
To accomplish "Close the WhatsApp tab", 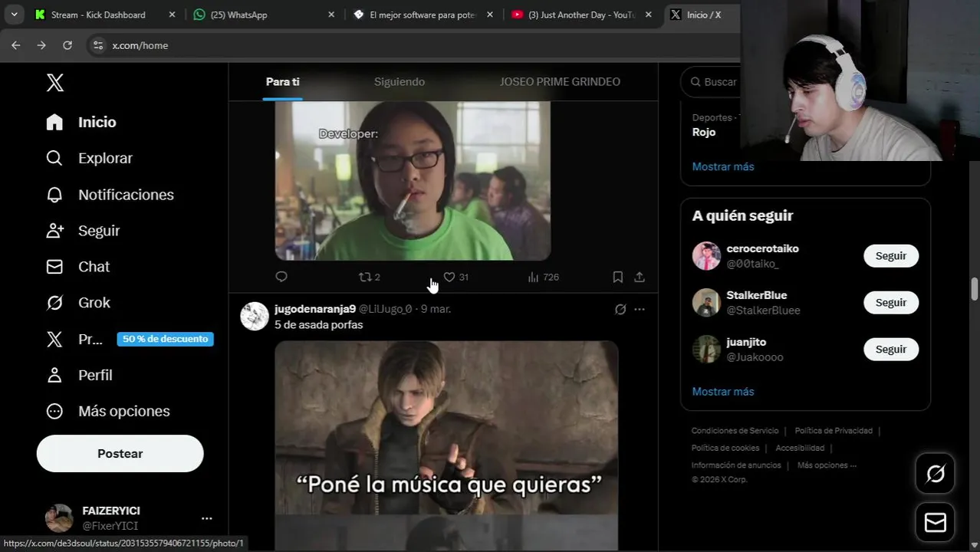I will click(x=331, y=15).
